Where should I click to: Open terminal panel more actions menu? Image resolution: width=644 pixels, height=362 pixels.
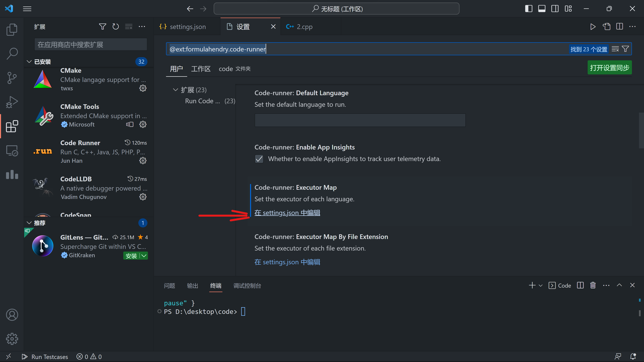pyautogui.click(x=606, y=285)
